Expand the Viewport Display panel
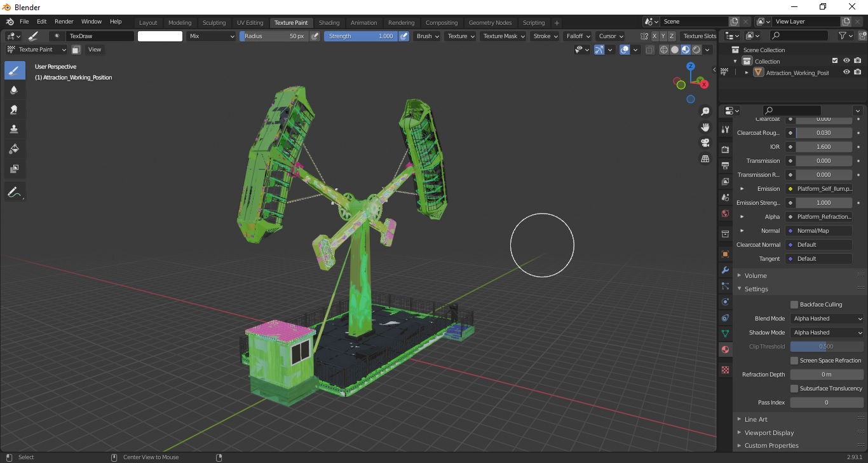 tap(769, 432)
